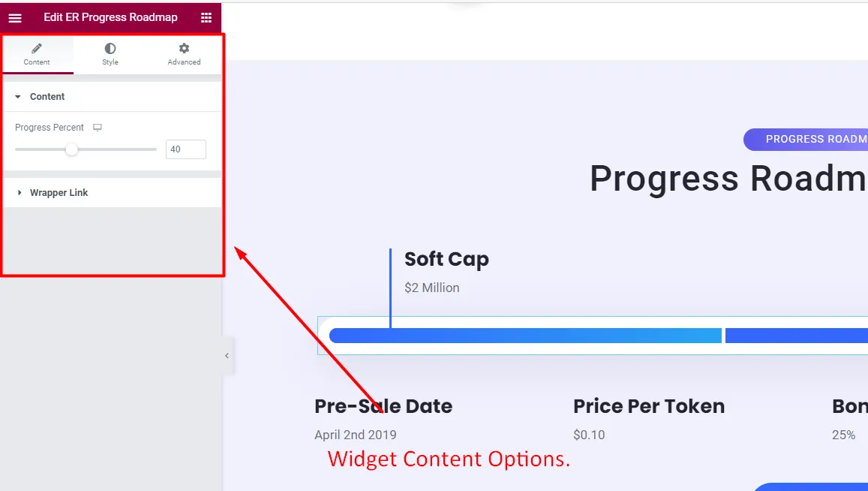Open the Elementor hamburger menu
The width and height of the screenshot is (868, 491).
15,17
